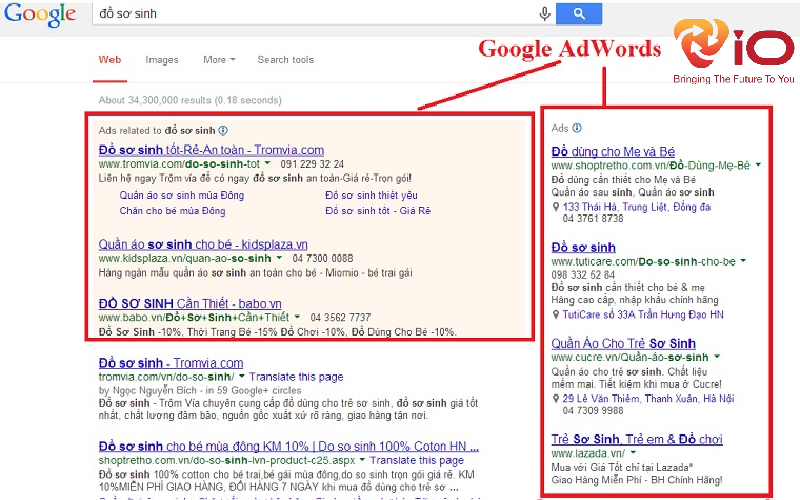Open address link '29 Lê Văn Thiêm, Thanh Xuân, Hà Nội'

(648, 398)
